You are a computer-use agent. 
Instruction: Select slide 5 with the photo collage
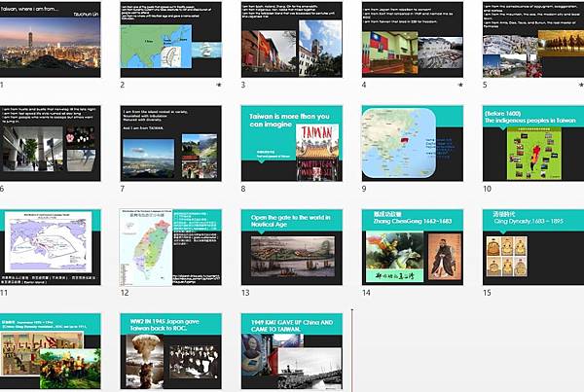click(533, 40)
